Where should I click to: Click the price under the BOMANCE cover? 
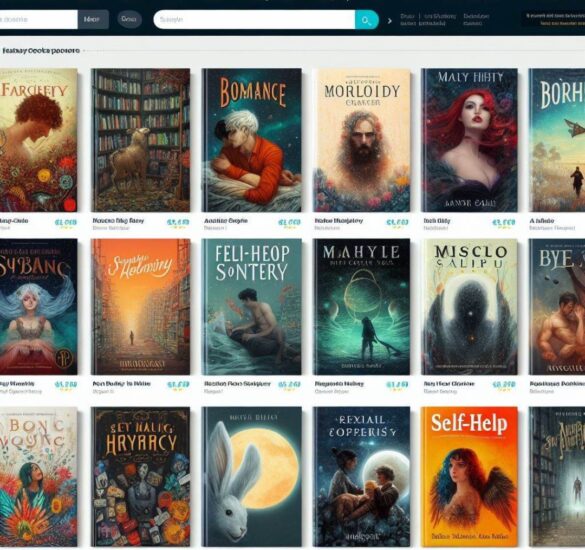pyautogui.click(x=289, y=223)
